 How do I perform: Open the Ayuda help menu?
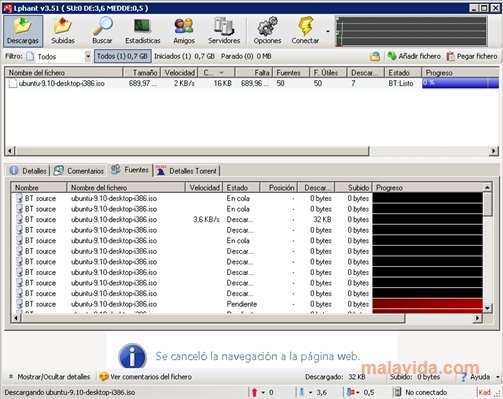(x=480, y=377)
